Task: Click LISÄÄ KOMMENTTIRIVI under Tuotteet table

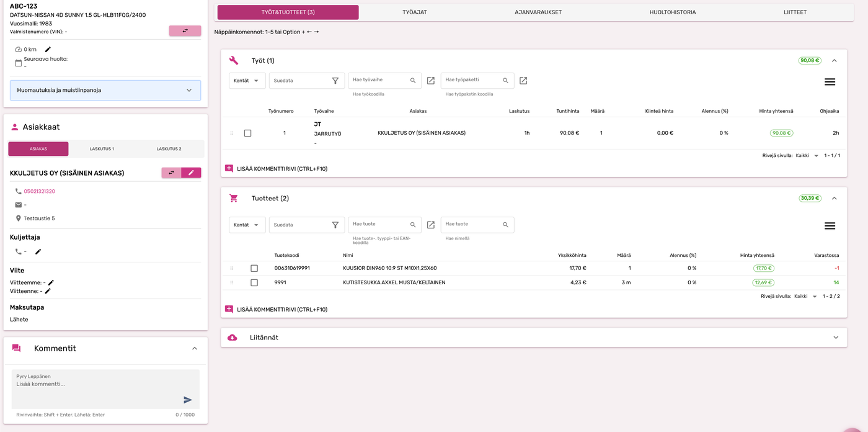Action: point(282,310)
